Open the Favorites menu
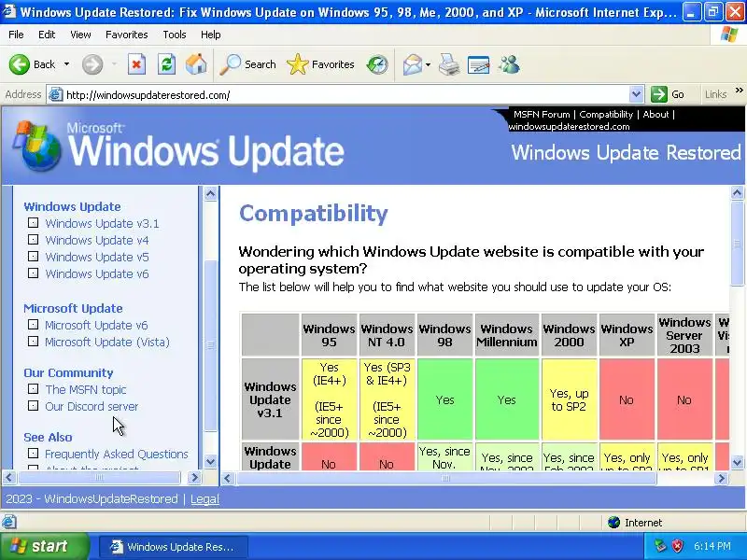Screen dimensions: 747x560 126,35
